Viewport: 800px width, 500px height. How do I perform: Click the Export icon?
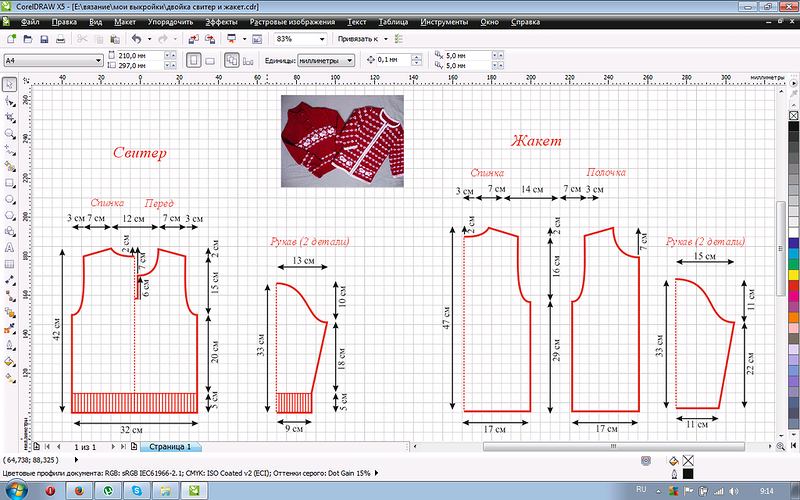point(210,39)
